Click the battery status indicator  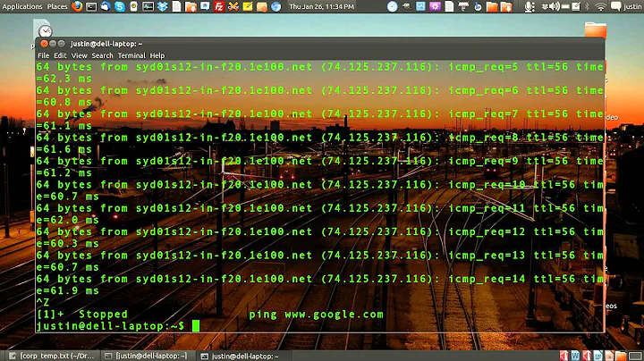[x=565, y=6]
